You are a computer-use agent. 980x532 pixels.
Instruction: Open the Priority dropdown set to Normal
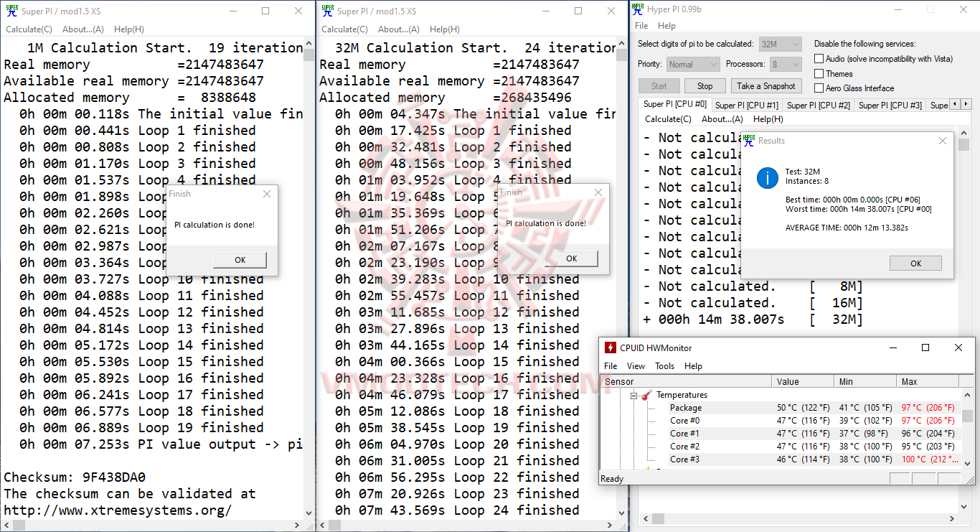click(694, 64)
